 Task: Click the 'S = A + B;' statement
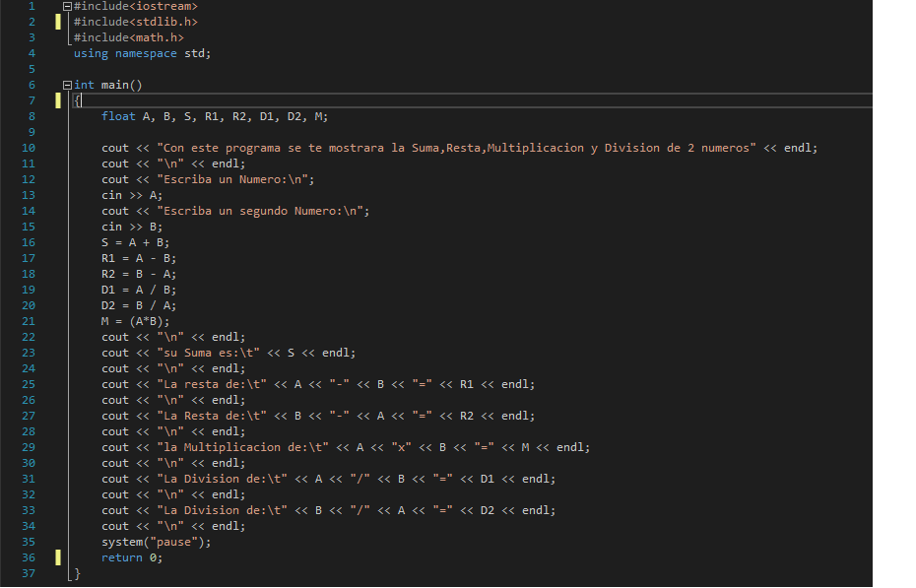135,242
